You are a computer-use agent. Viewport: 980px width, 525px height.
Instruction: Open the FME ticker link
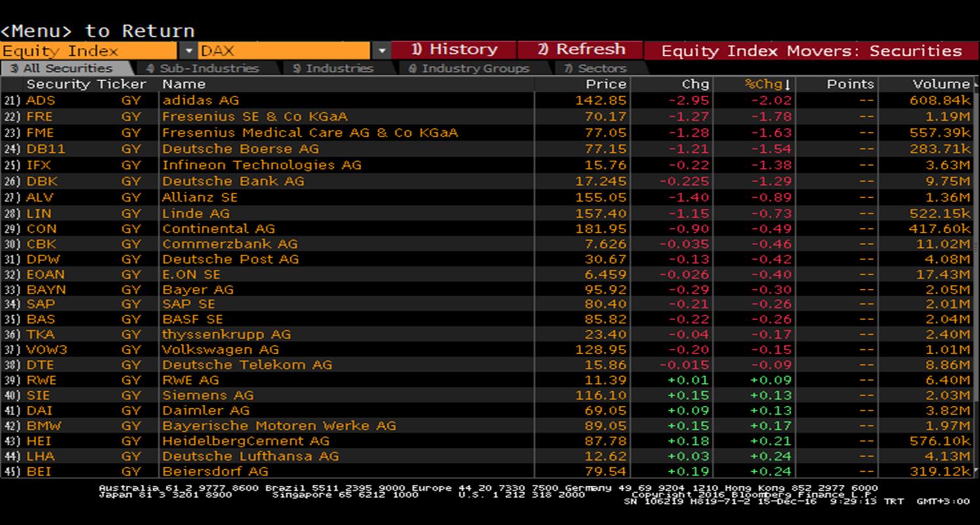(40, 133)
